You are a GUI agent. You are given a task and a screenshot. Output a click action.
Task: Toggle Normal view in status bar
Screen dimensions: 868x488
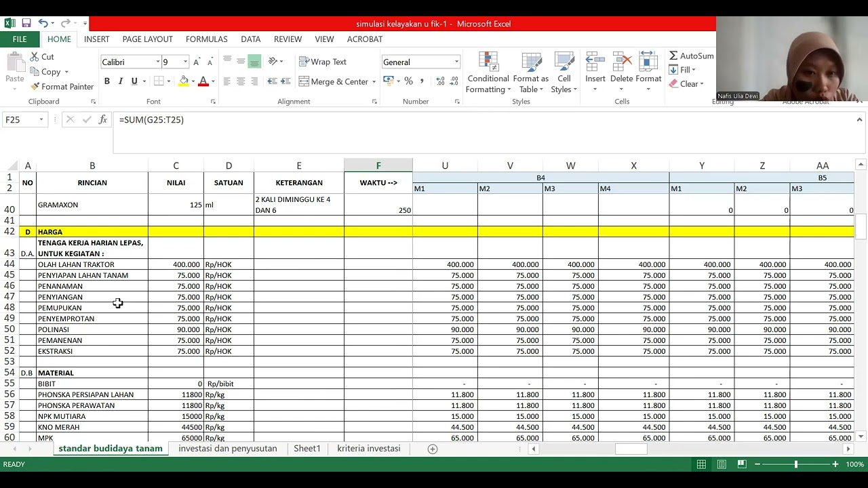point(702,464)
